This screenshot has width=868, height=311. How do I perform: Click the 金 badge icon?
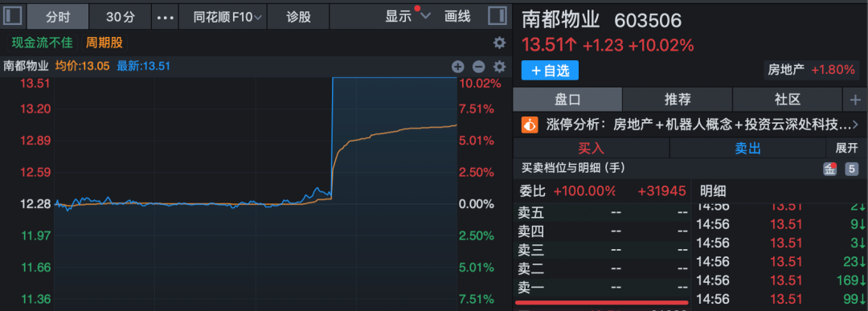(x=829, y=170)
